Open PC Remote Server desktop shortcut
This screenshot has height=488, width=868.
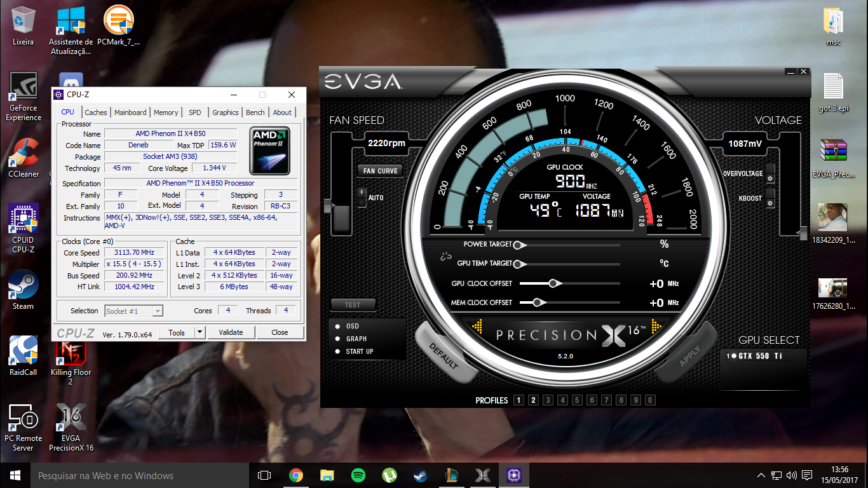pos(24,427)
